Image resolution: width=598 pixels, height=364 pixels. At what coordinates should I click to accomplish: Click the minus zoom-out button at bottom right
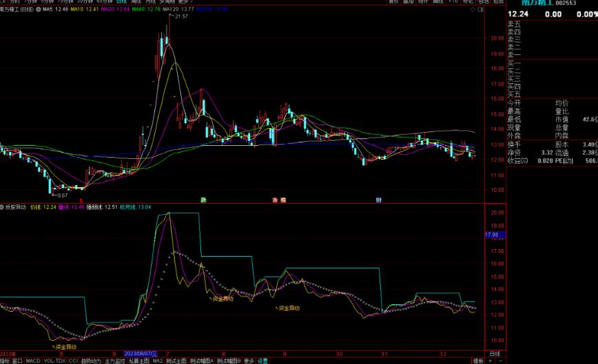tap(500, 361)
